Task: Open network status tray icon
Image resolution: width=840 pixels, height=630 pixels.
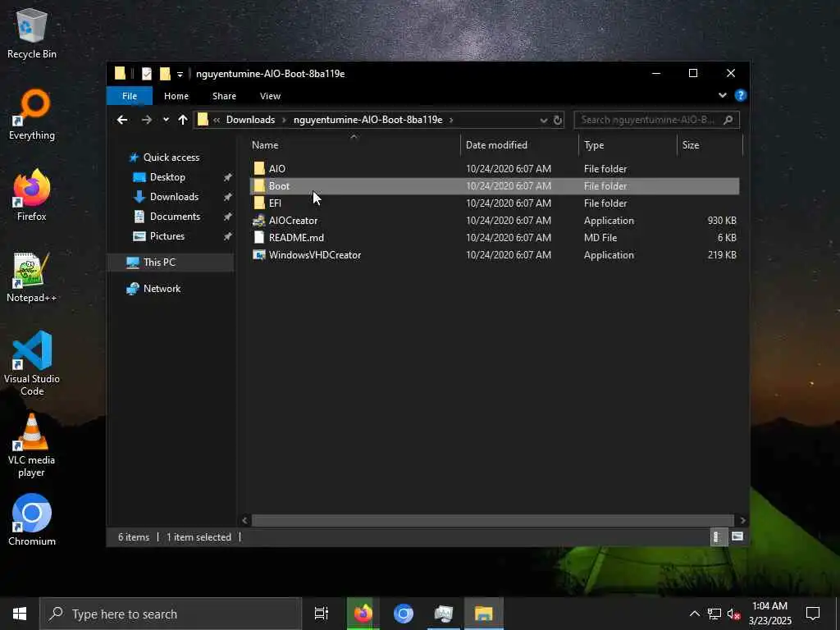Action: (714, 614)
